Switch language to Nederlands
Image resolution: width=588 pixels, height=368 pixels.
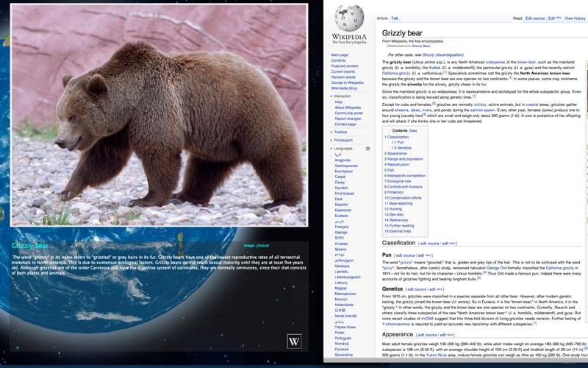click(344, 305)
